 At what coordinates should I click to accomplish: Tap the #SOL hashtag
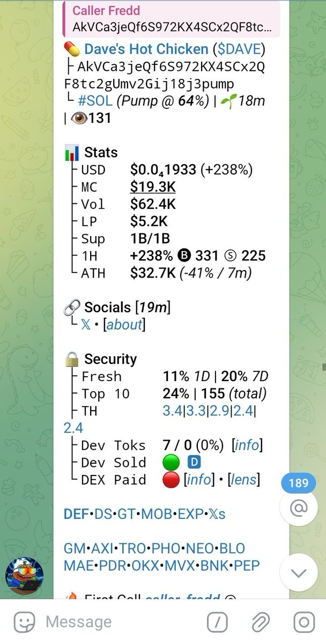tap(95, 101)
